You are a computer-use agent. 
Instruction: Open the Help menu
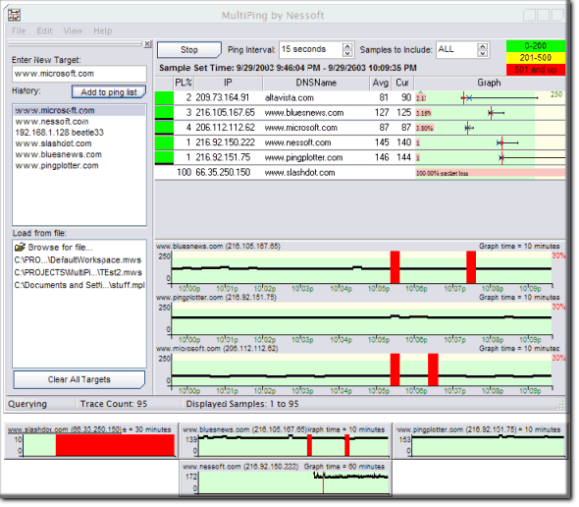pyautogui.click(x=102, y=31)
